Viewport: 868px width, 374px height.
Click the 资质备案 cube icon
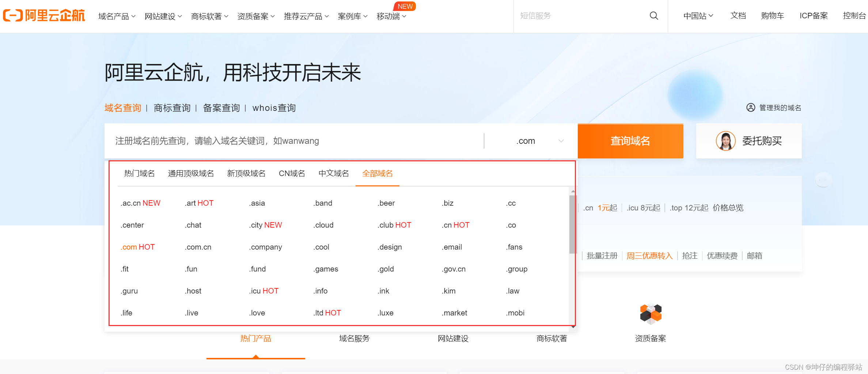click(651, 314)
